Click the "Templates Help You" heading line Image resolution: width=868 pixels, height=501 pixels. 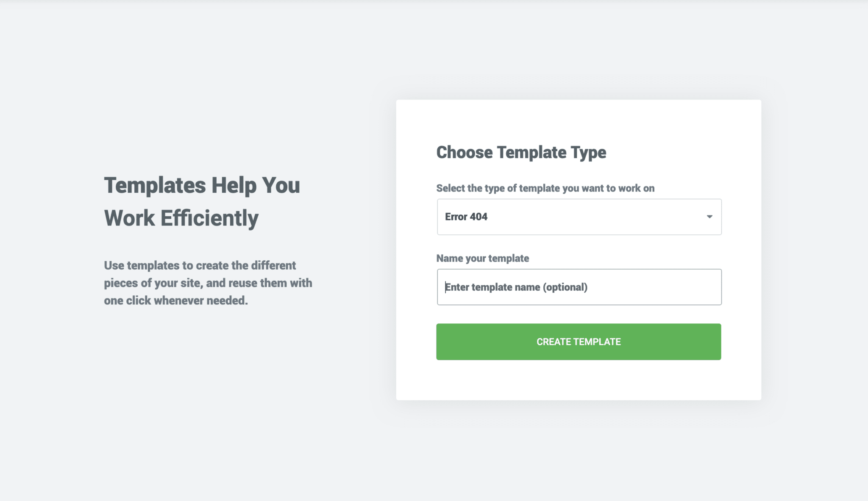[202, 185]
